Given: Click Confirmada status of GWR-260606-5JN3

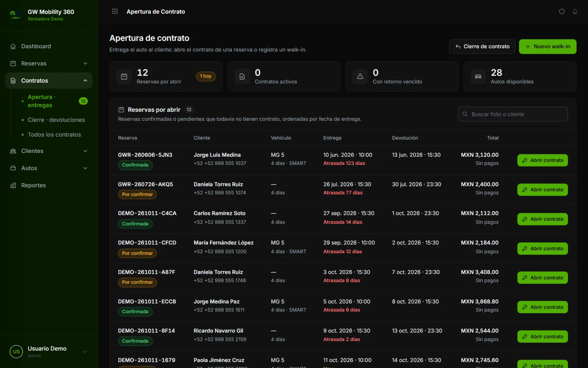Looking at the screenshot, I should click(135, 165).
